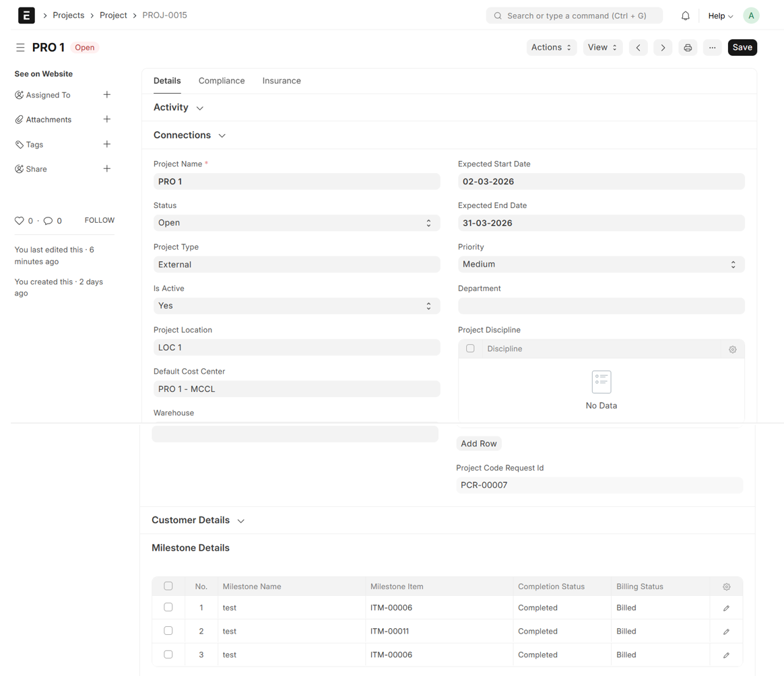Edit milestone row 1 with pencil icon
This screenshot has width=784, height=676.
(726, 608)
